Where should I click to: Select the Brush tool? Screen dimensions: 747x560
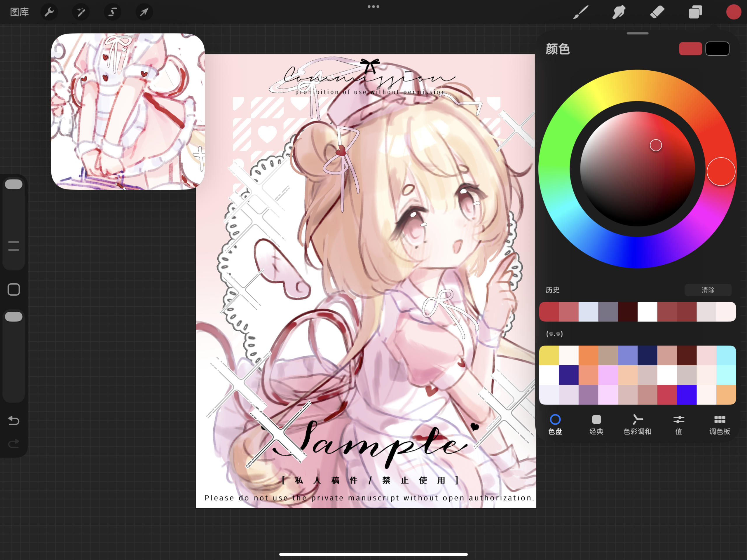coord(580,12)
